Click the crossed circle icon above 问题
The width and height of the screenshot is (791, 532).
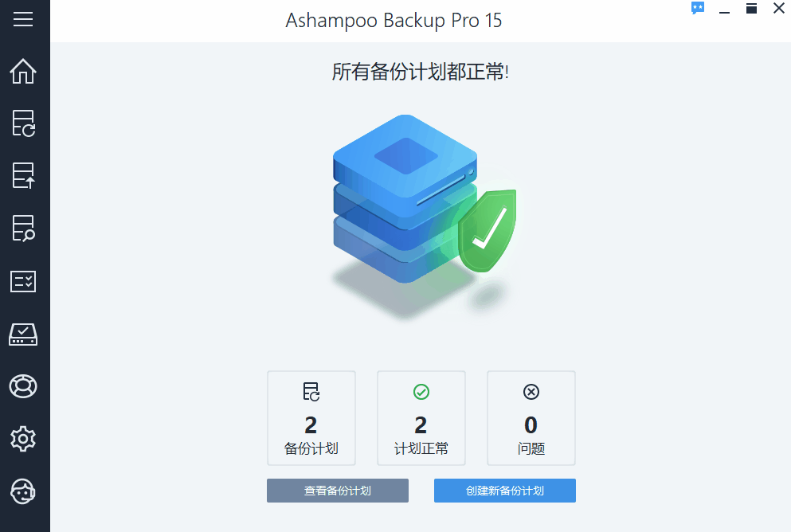pyautogui.click(x=531, y=392)
